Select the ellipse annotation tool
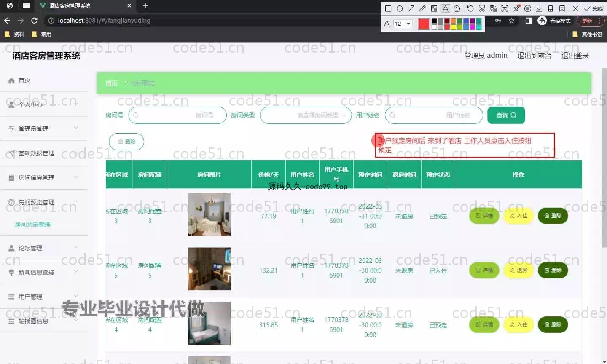 point(400,8)
